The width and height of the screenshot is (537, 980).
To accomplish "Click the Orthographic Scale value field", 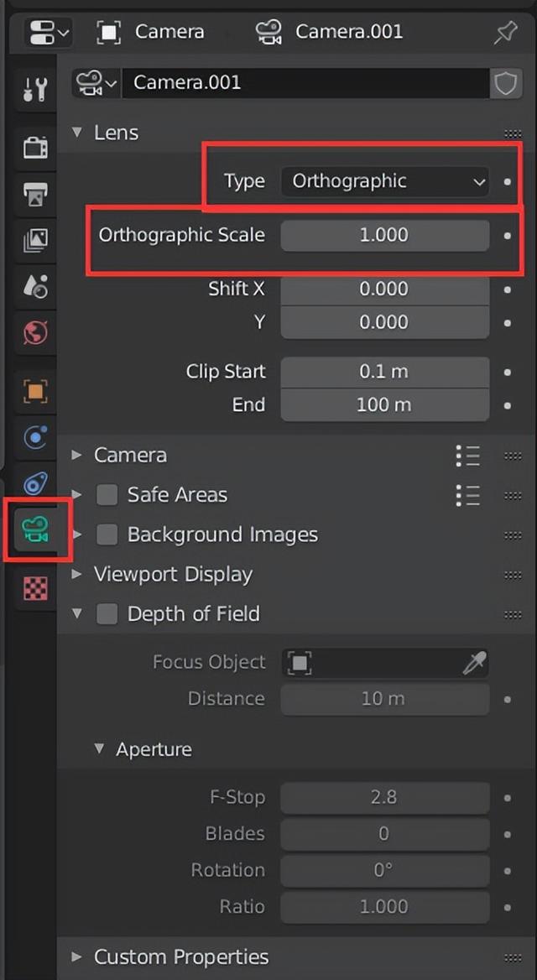I will [384, 235].
